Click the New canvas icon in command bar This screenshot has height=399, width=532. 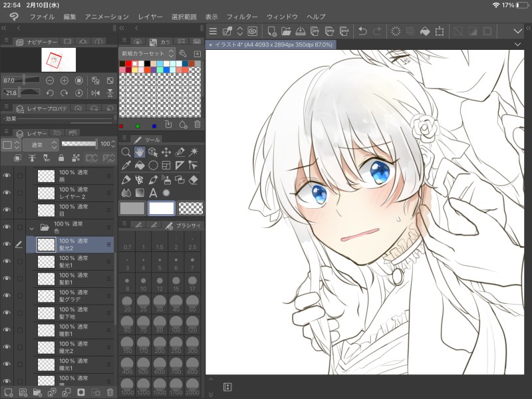tap(272, 31)
